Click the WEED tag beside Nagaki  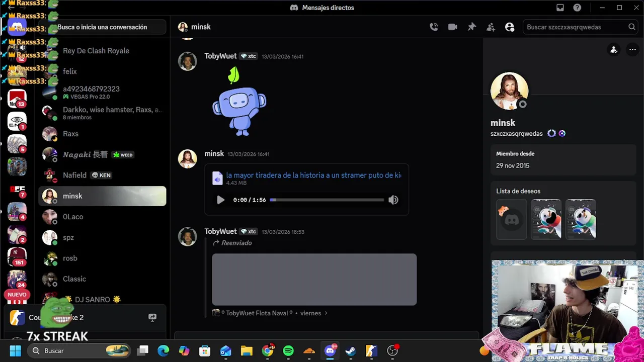[123, 155]
